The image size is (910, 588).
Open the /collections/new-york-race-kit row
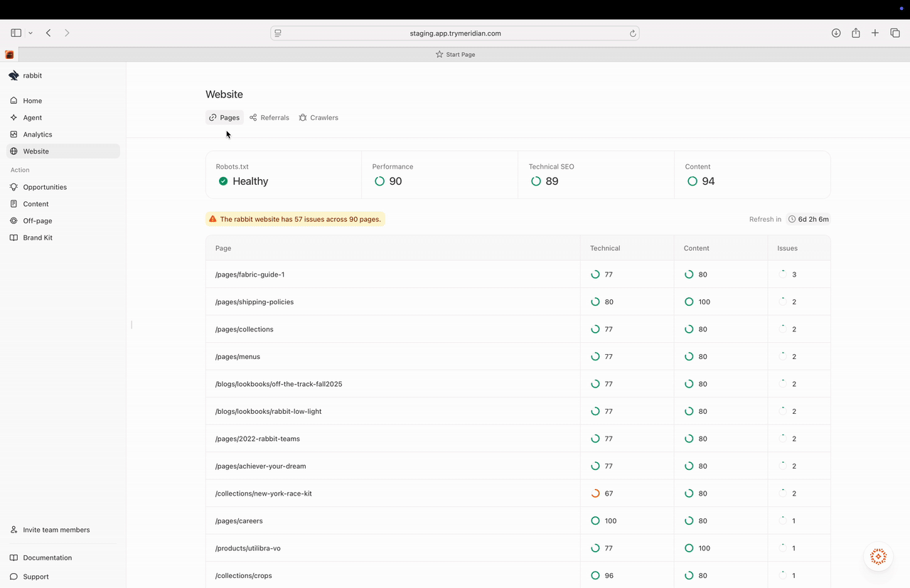point(518,493)
